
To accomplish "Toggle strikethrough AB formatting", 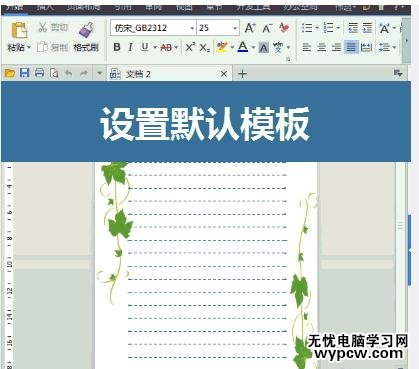I will (x=166, y=48).
